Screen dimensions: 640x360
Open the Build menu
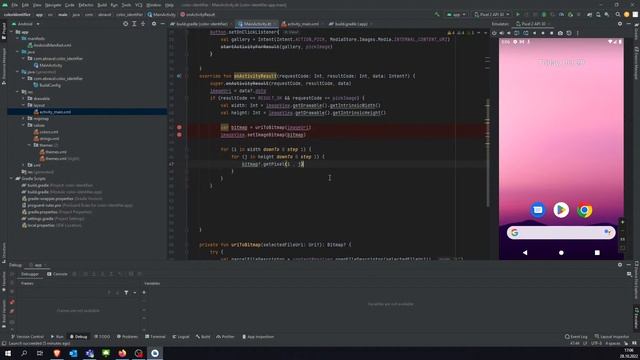tap(102, 5)
